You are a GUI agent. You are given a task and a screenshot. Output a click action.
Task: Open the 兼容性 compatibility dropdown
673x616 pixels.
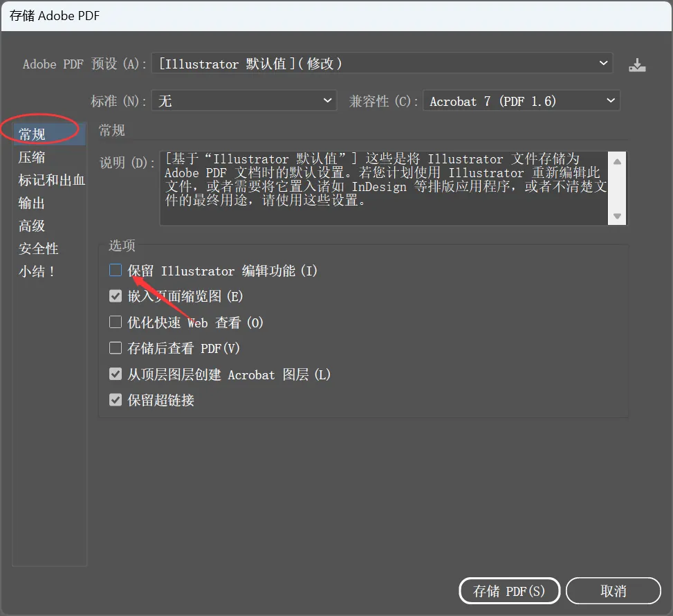click(x=522, y=101)
